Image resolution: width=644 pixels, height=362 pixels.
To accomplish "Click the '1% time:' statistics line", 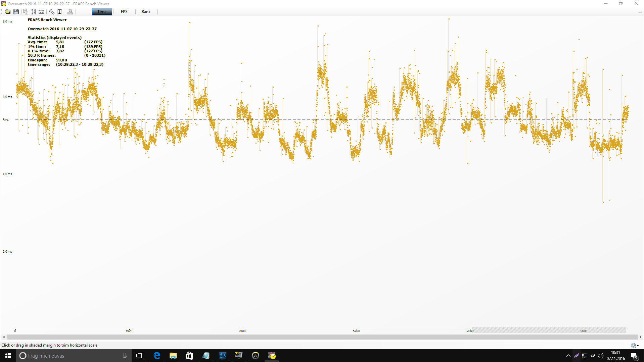I will tap(65, 47).
